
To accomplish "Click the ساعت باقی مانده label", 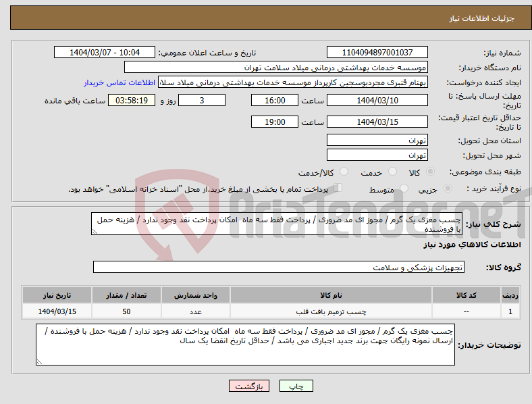I will coord(75,101).
